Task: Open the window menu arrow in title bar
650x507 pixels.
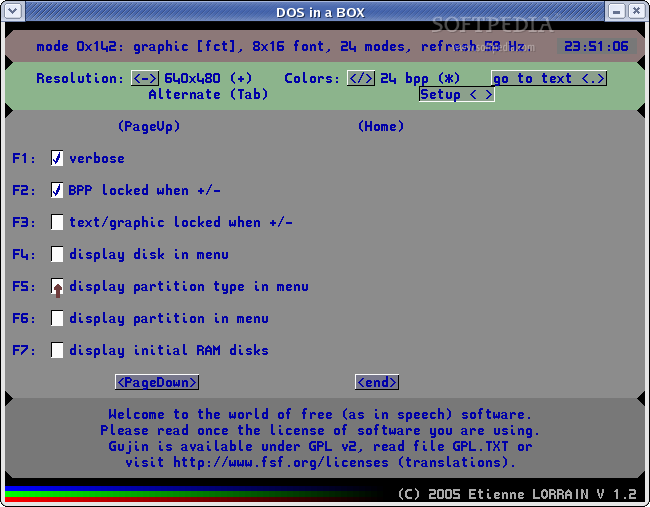Action: 13,11
